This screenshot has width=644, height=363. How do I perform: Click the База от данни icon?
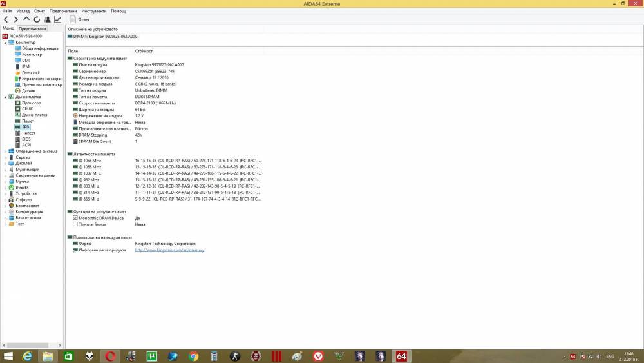tap(12, 218)
